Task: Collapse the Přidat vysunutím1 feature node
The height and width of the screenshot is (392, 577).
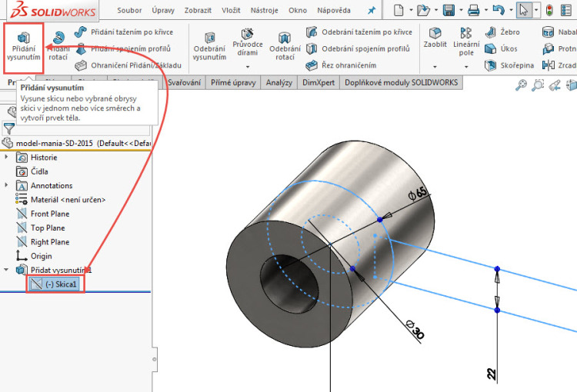Action: [x=6, y=270]
